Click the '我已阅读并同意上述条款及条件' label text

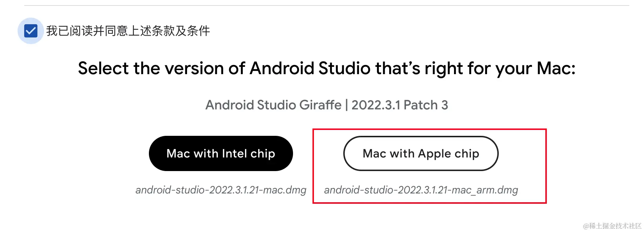pyautogui.click(x=128, y=31)
